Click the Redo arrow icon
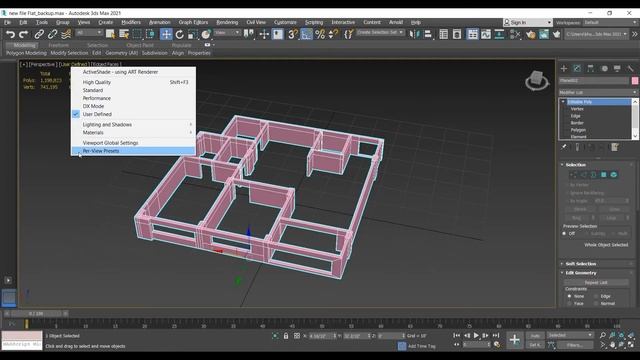The width and height of the screenshot is (640, 360). tap(24, 34)
